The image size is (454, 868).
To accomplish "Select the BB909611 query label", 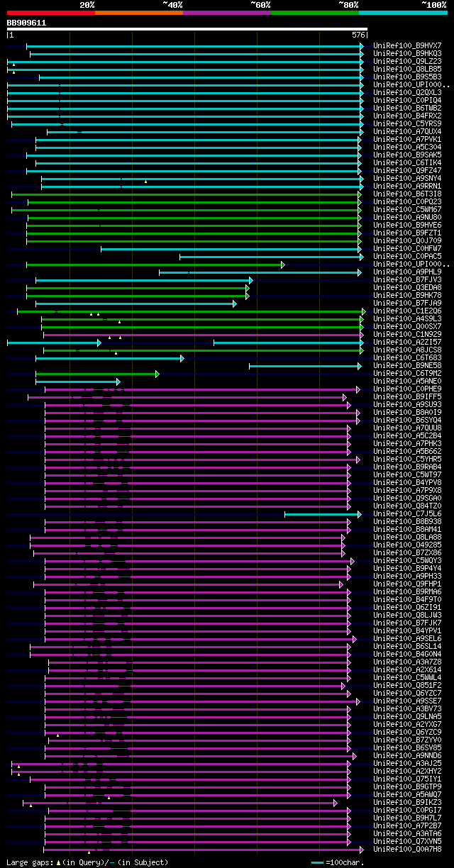I will point(26,23).
